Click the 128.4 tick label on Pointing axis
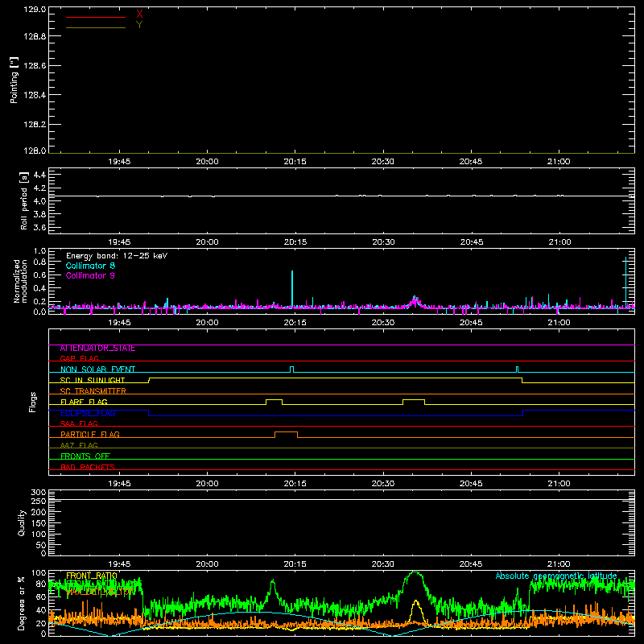This screenshot has width=644, height=644. pyautogui.click(x=35, y=95)
